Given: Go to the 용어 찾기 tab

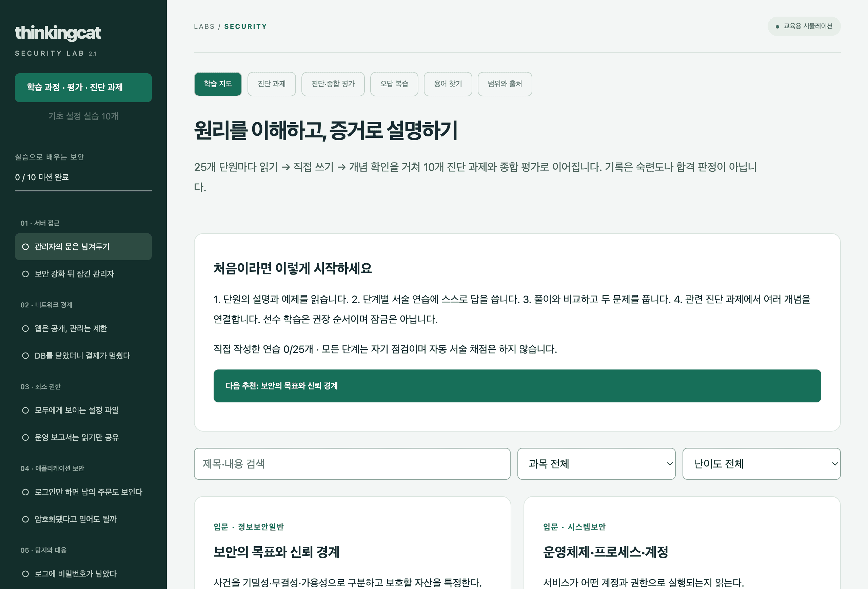Looking at the screenshot, I should (x=448, y=84).
